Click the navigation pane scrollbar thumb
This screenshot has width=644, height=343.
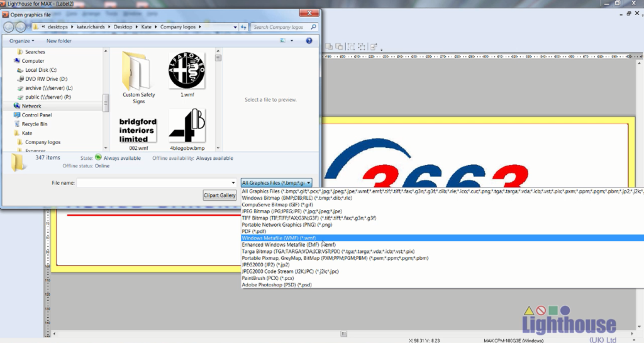point(106,103)
